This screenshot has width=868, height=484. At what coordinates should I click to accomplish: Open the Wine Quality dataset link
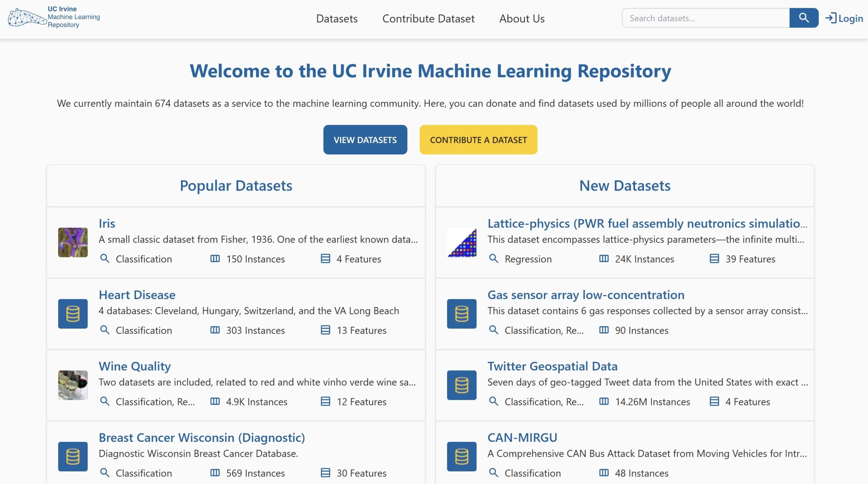coord(135,366)
